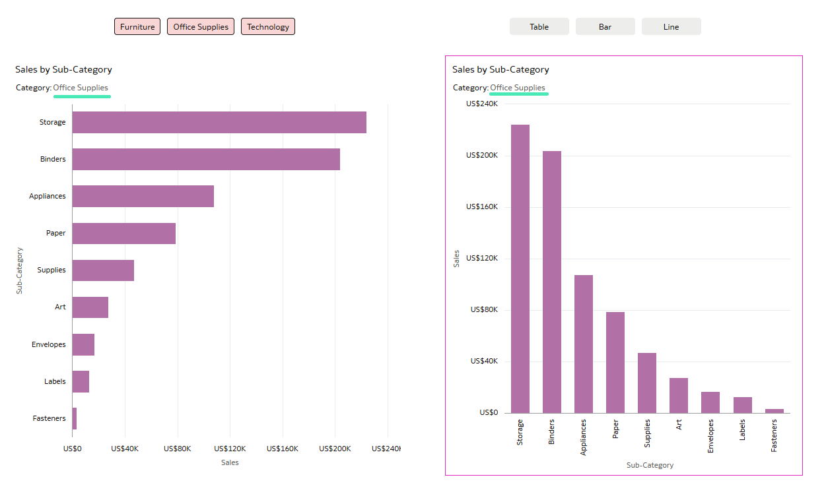Switch to the Line view
826x504 pixels.
[671, 27]
